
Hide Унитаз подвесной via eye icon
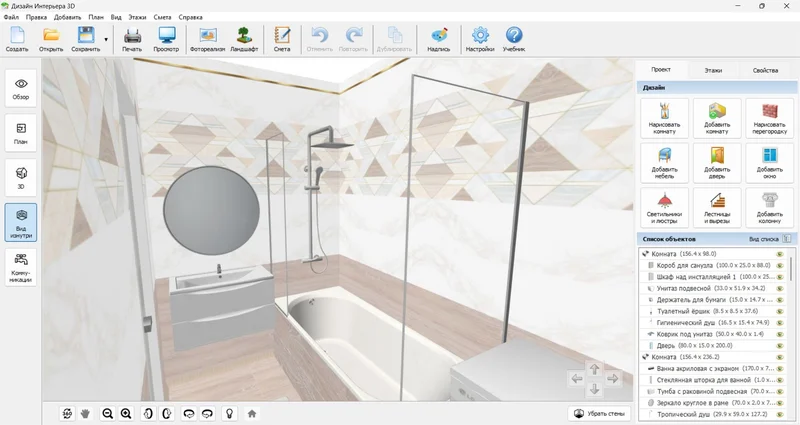[780, 288]
